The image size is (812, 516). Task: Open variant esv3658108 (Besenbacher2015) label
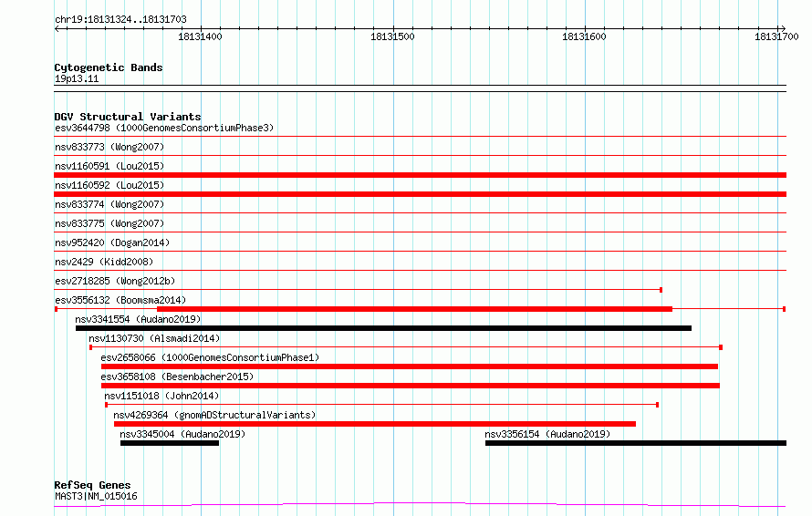[x=177, y=377]
